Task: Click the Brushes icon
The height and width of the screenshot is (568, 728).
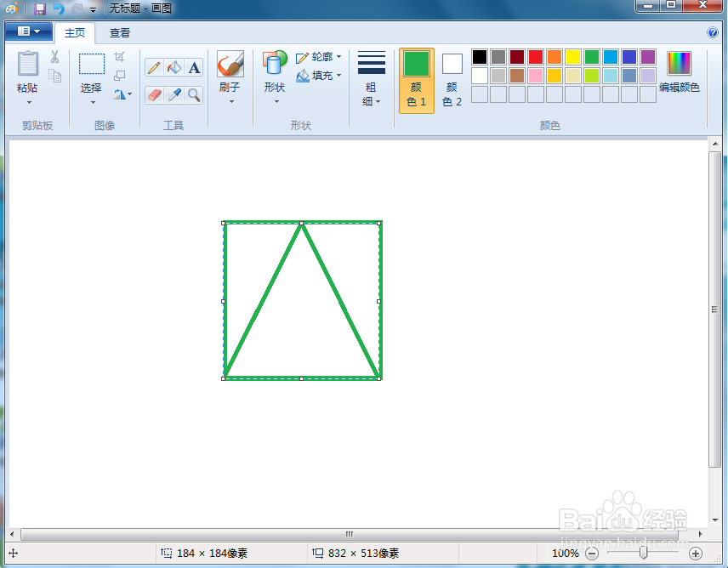Action: [230, 64]
